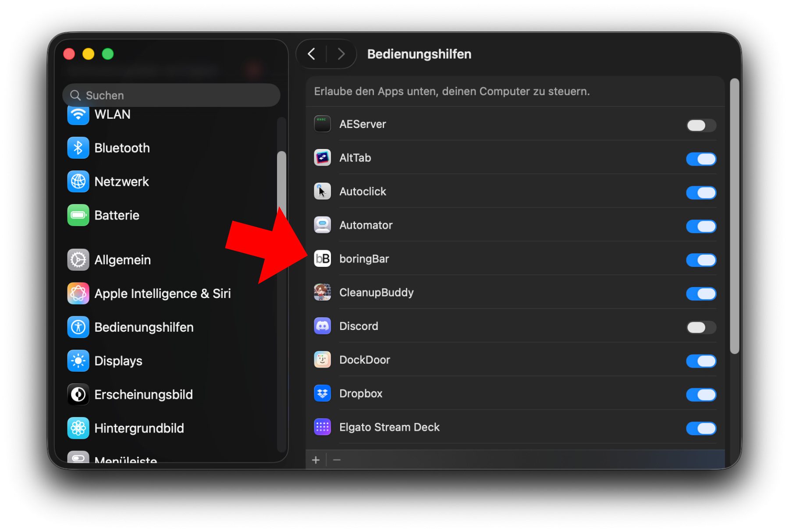Click the Batterie battery icon
789x532 pixels.
tap(78, 215)
